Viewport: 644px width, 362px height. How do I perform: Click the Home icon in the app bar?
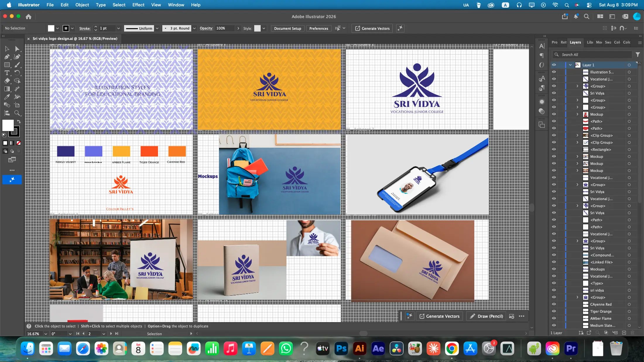point(28,17)
